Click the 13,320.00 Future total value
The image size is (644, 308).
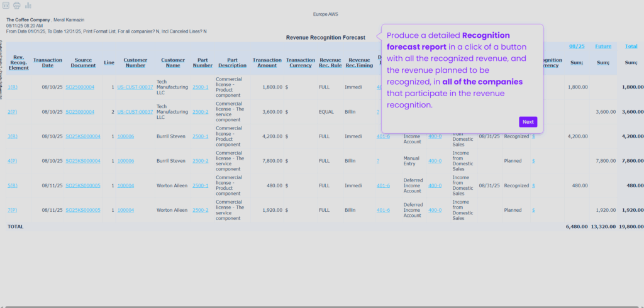pyautogui.click(x=603, y=227)
